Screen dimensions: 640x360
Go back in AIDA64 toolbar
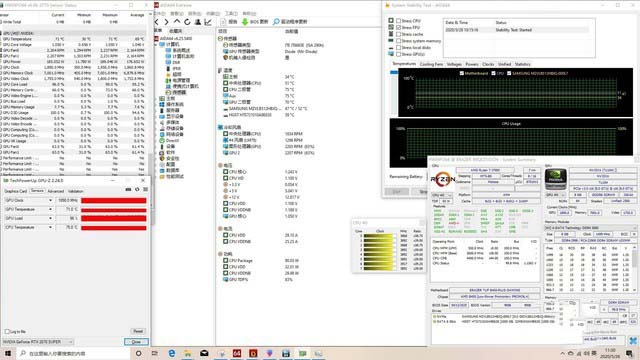tap(157, 22)
